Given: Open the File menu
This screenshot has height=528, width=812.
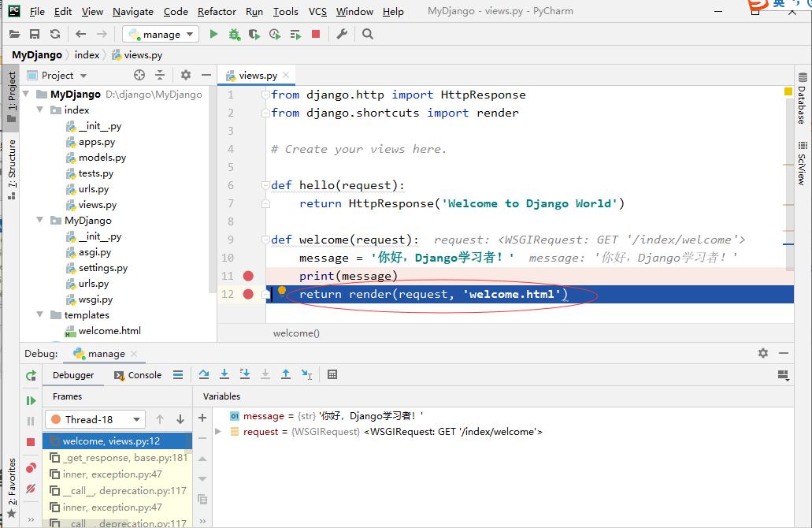Looking at the screenshot, I should (x=37, y=11).
